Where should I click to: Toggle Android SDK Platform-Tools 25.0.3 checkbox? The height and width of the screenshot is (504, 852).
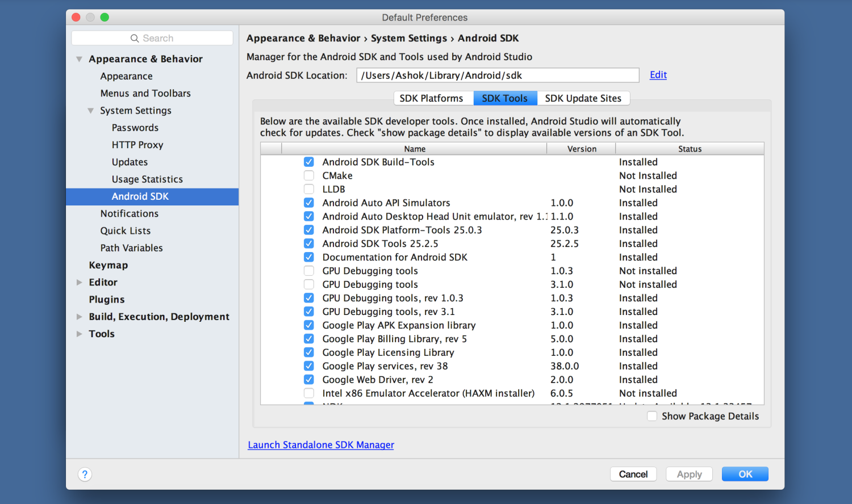pos(309,230)
